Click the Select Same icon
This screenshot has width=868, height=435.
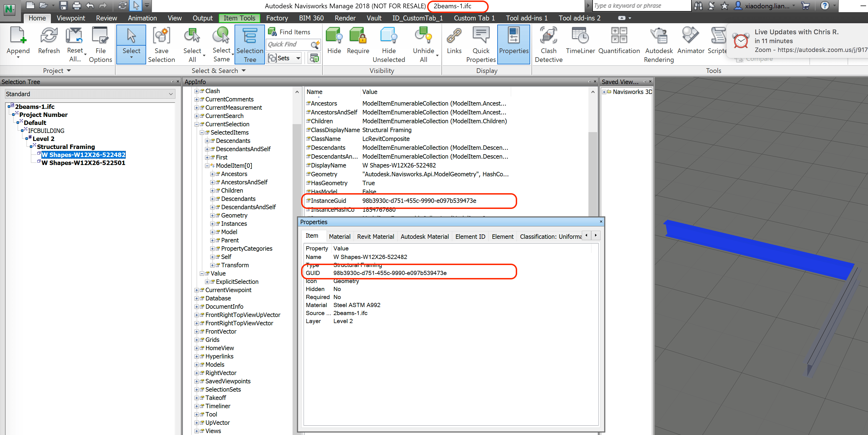(221, 35)
